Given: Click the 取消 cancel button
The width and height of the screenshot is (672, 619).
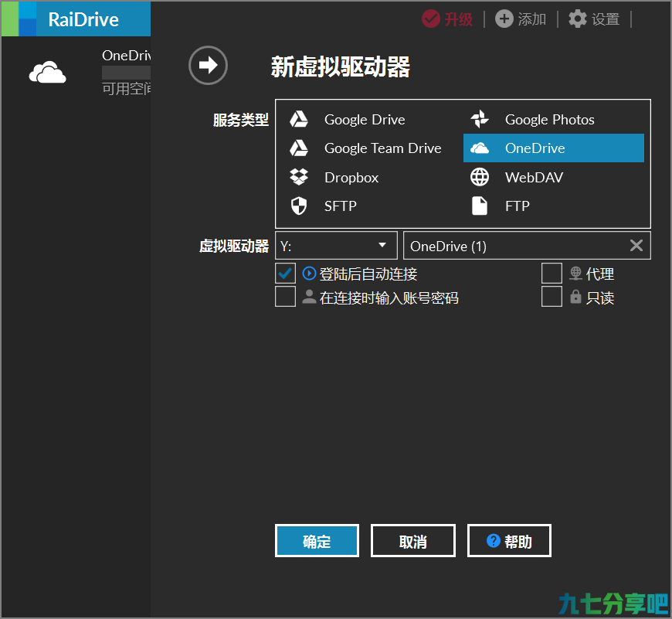Looking at the screenshot, I should pos(413,541).
